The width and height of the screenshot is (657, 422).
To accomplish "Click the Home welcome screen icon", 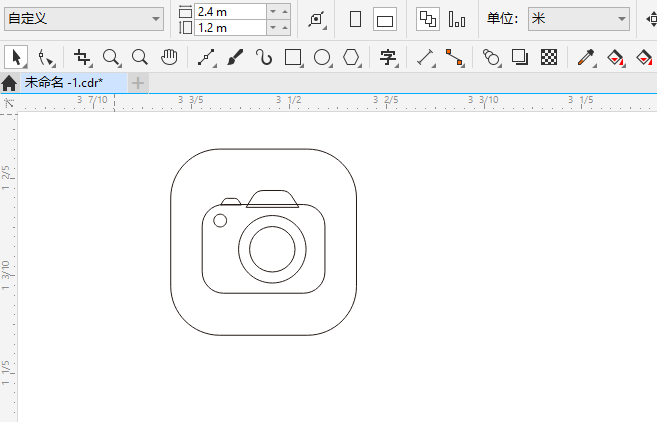I will (9, 83).
